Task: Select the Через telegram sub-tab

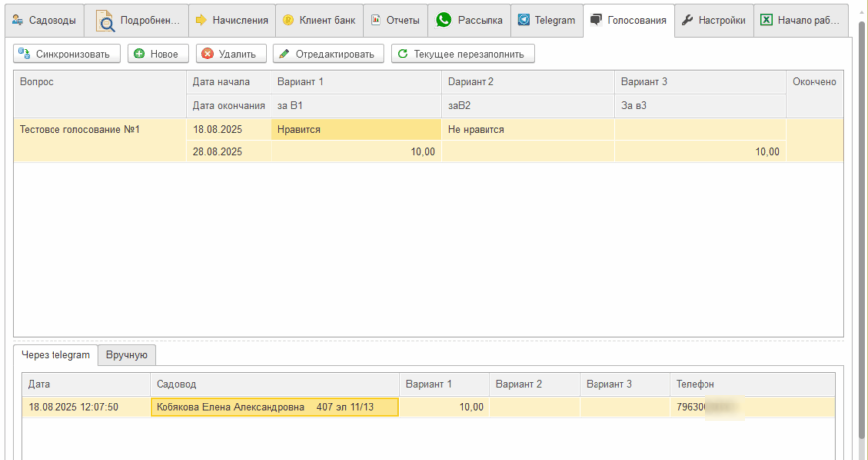Action: [55, 354]
